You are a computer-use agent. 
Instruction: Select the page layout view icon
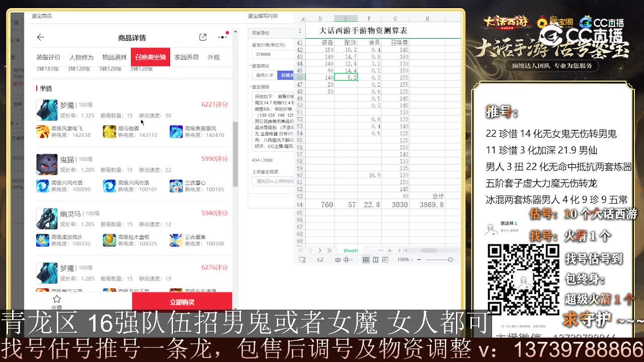pos(375,259)
